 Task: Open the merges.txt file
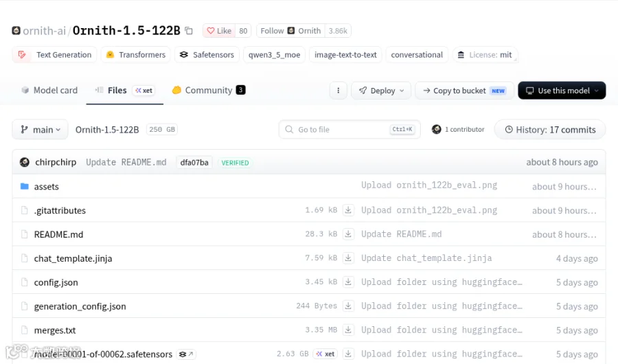pyautogui.click(x=55, y=330)
